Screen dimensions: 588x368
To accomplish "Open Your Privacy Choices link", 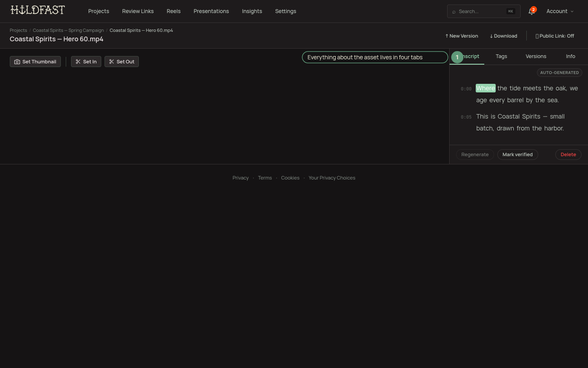I will [x=332, y=178].
